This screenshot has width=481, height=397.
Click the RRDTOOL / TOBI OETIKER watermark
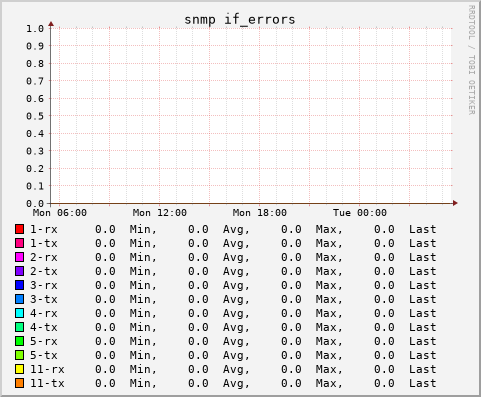click(x=472, y=60)
